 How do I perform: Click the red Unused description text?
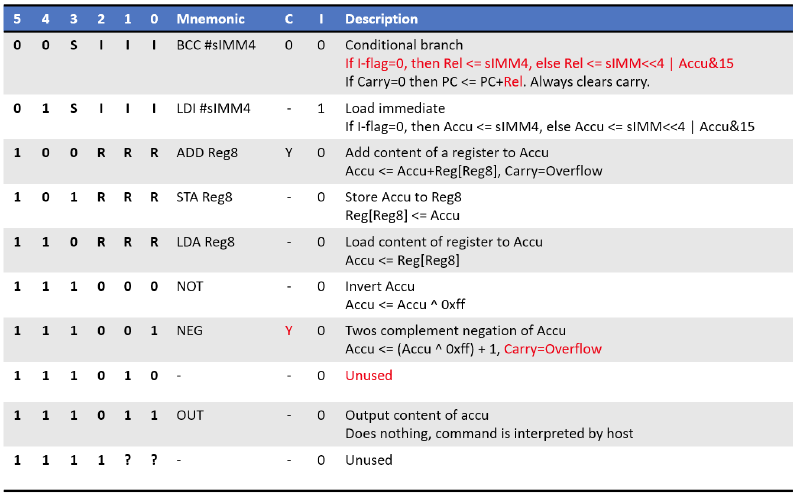point(369,375)
